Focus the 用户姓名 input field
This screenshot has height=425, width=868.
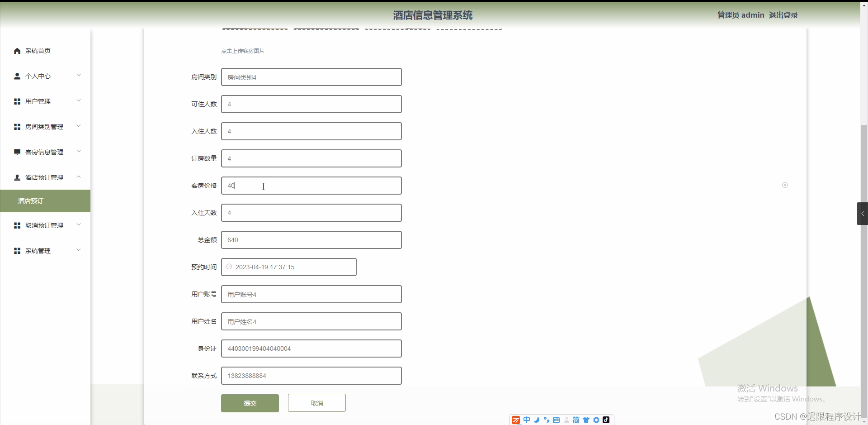311,321
